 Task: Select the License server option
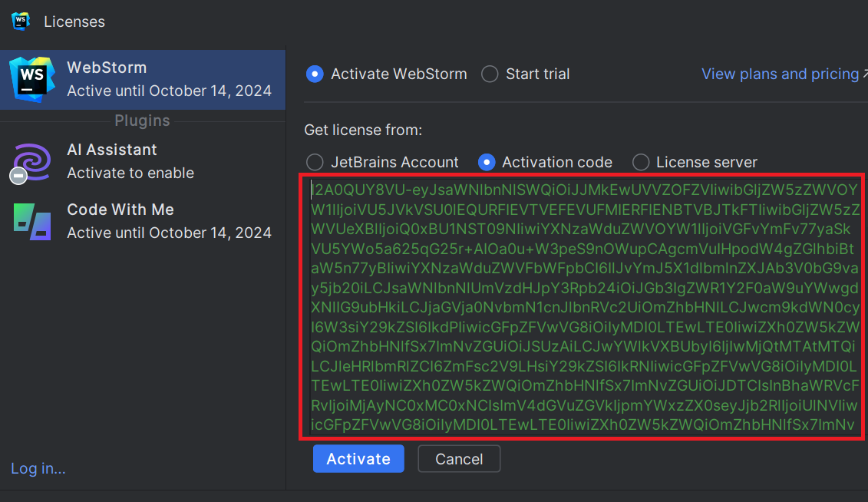(640, 162)
